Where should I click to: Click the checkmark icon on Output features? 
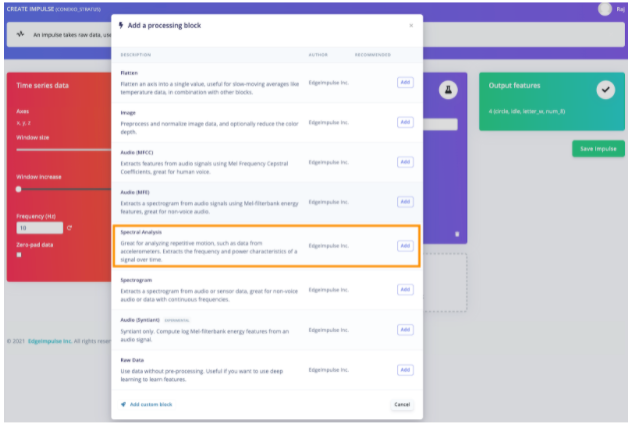(x=605, y=89)
